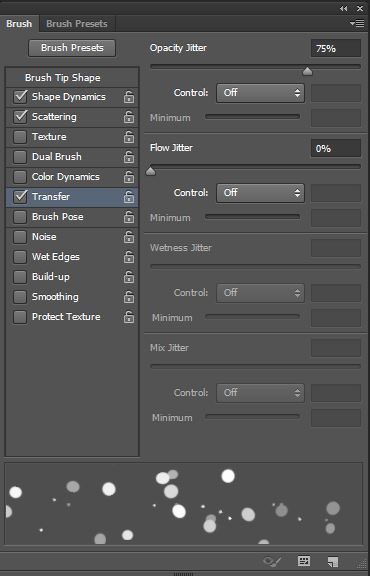Select the Brush Tip Shape section

(x=72, y=78)
